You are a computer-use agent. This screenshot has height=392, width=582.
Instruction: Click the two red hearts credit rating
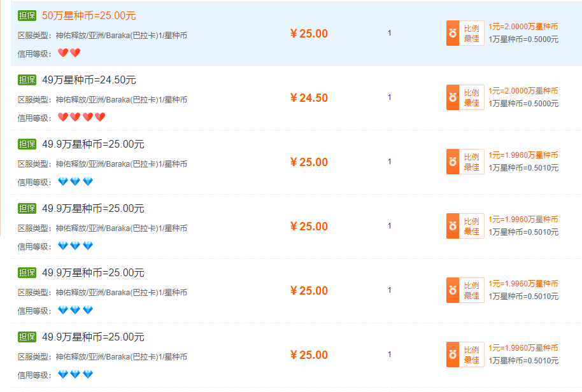pos(69,53)
